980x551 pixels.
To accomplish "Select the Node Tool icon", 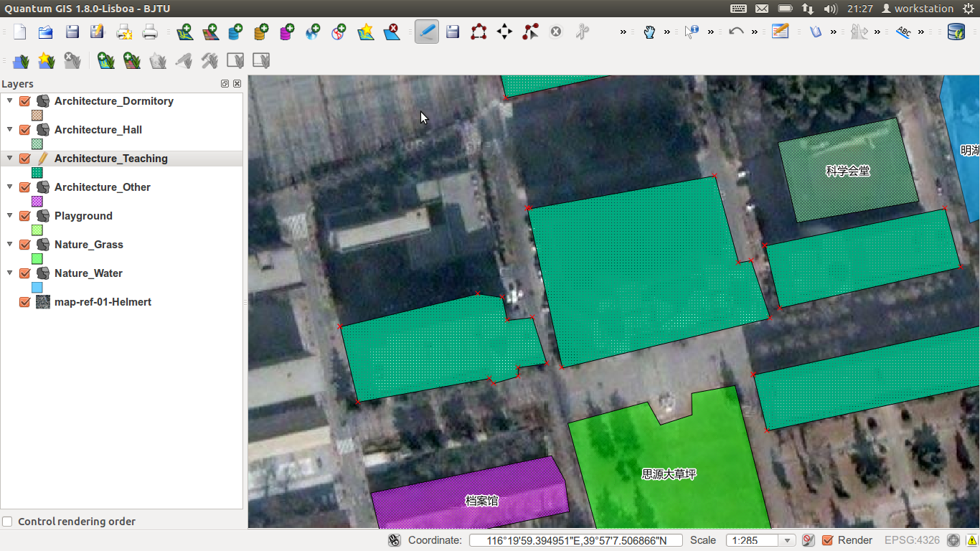I will tap(530, 32).
